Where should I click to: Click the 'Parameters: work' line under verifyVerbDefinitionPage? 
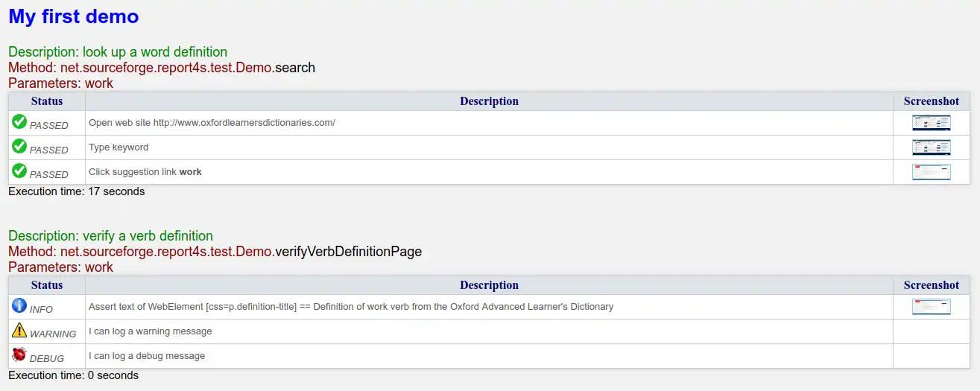coord(60,267)
